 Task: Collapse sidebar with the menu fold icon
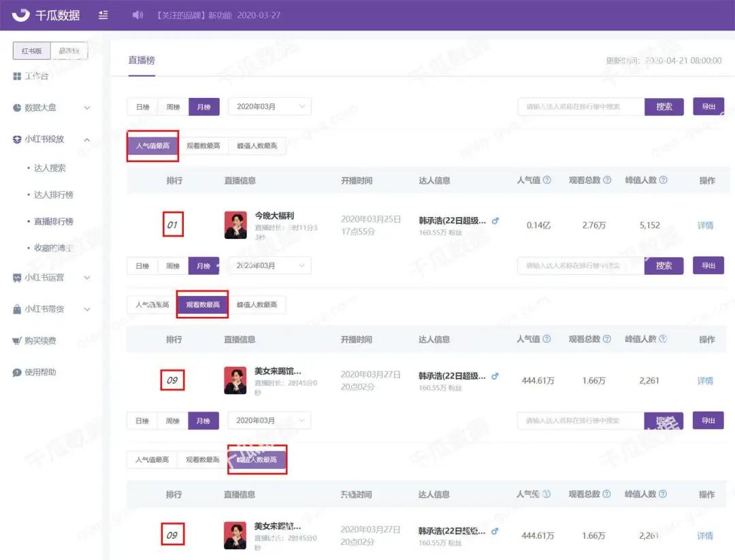(x=103, y=15)
